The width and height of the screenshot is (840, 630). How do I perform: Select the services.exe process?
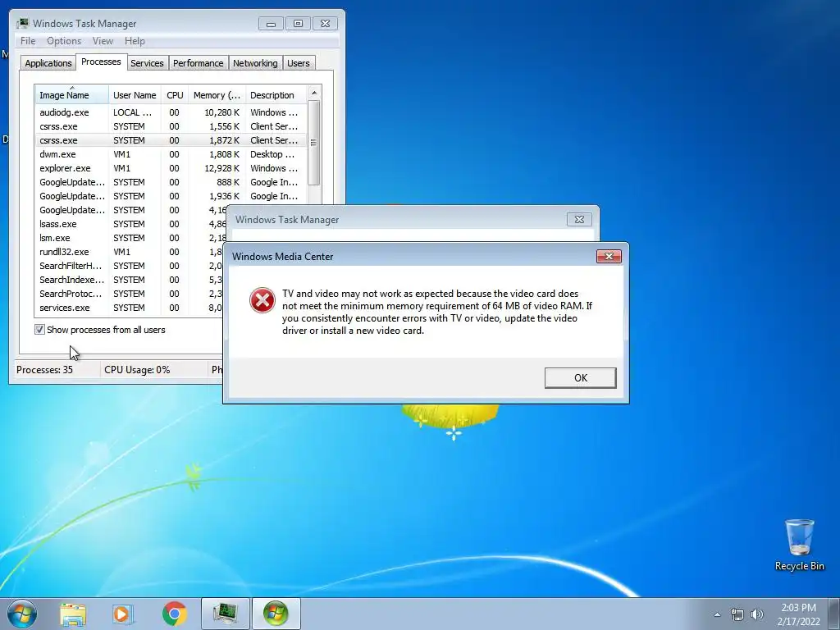[x=130, y=308]
